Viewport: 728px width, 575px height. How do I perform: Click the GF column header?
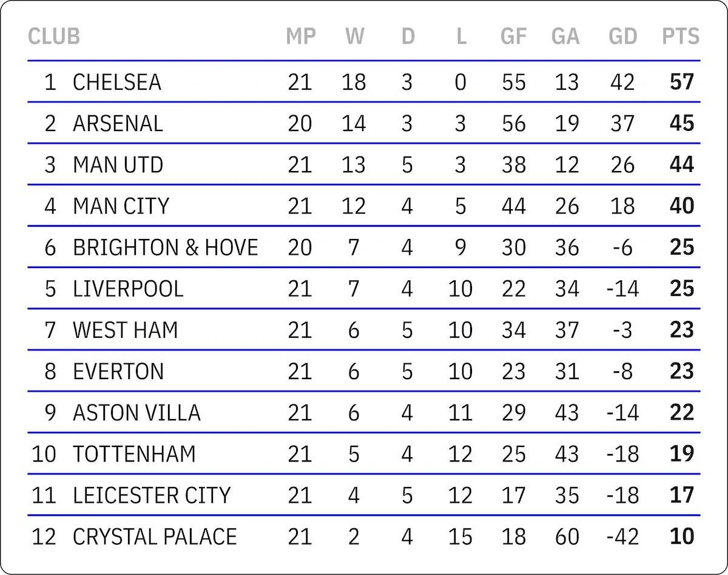(513, 36)
